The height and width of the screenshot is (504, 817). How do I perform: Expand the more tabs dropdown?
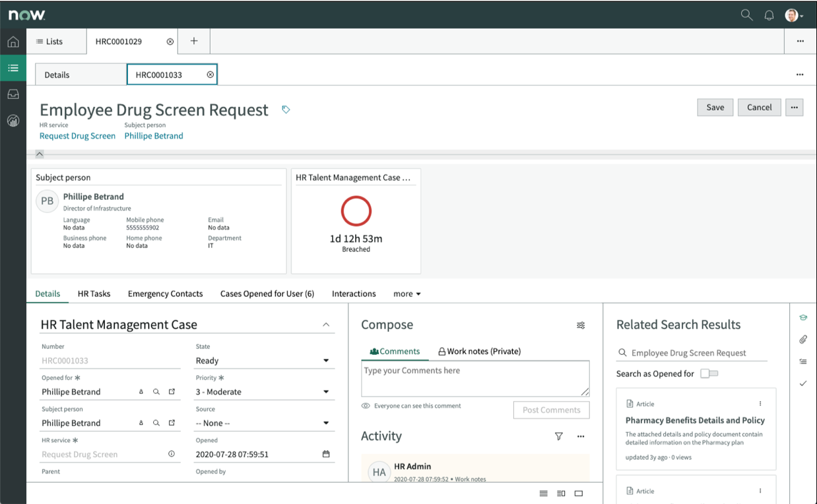pyautogui.click(x=407, y=294)
